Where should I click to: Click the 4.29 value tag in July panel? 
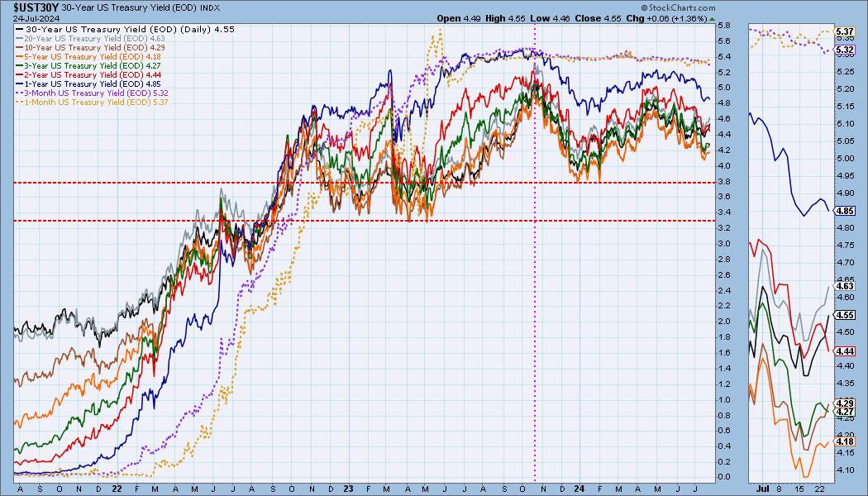tap(845, 403)
